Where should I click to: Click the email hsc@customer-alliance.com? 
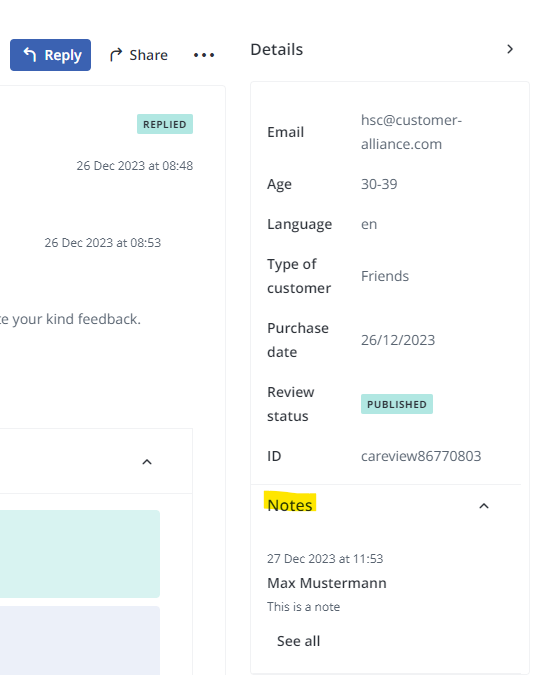coord(411,132)
